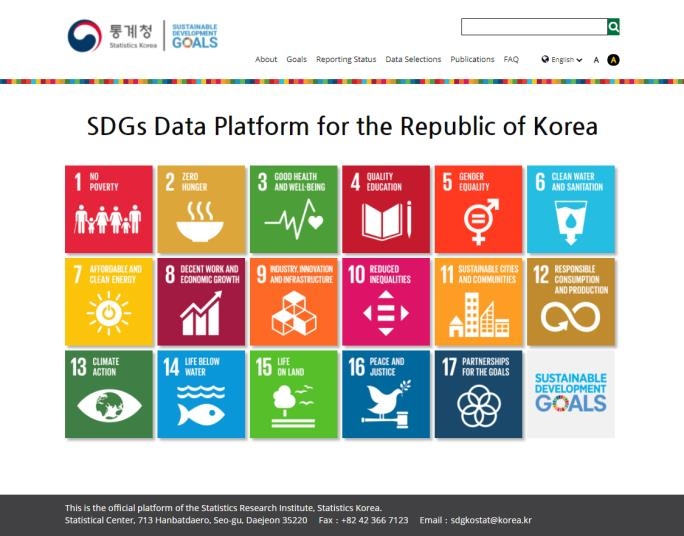This screenshot has width=684, height=536.
Task: Open the Gender Equality goal tile
Action: click(478, 209)
